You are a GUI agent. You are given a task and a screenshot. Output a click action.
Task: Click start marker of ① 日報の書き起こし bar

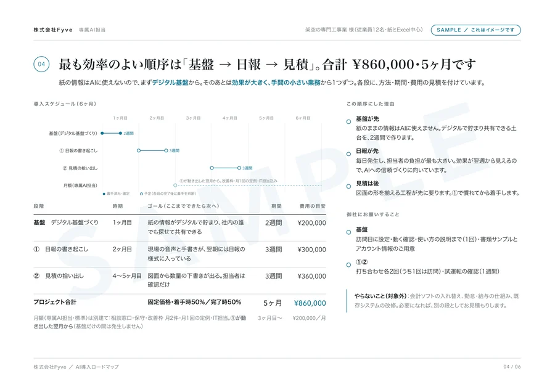(x=139, y=151)
